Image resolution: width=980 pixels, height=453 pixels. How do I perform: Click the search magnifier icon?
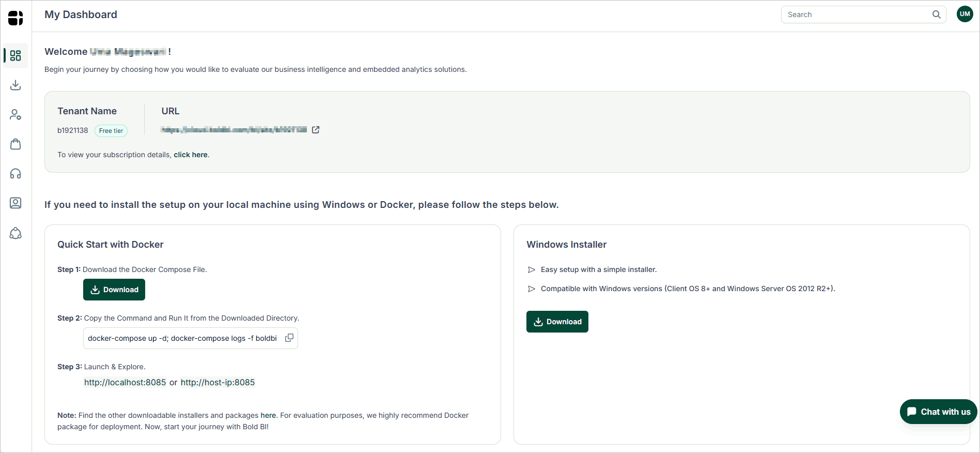coord(936,14)
